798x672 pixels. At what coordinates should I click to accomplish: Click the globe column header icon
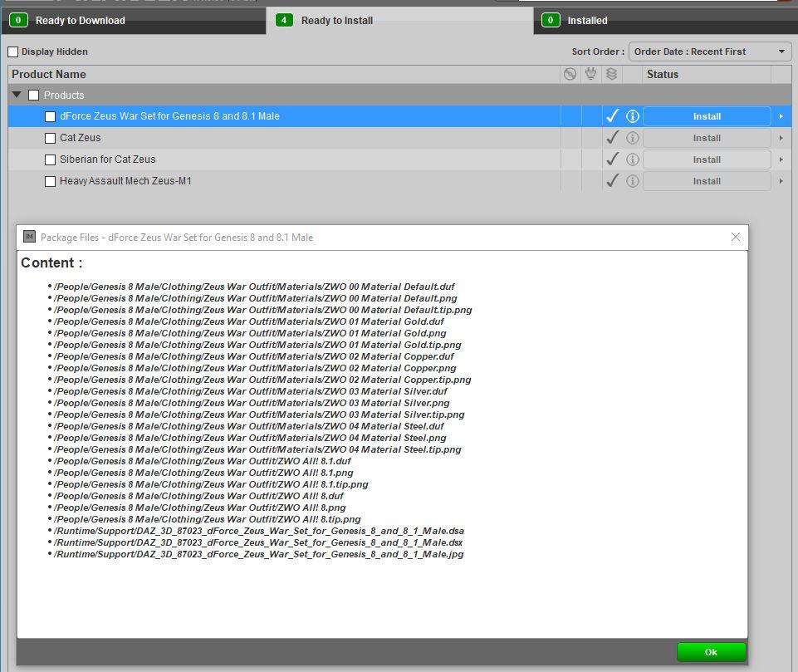[570, 74]
